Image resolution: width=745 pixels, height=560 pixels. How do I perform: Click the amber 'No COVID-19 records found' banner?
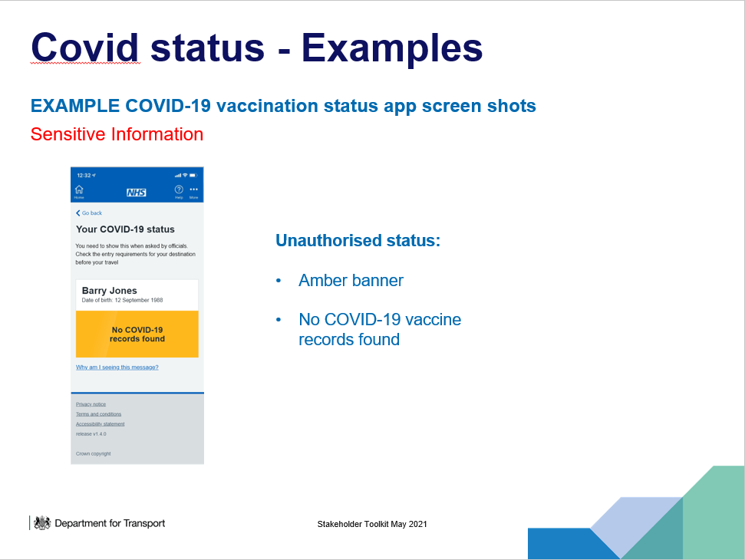(x=137, y=334)
